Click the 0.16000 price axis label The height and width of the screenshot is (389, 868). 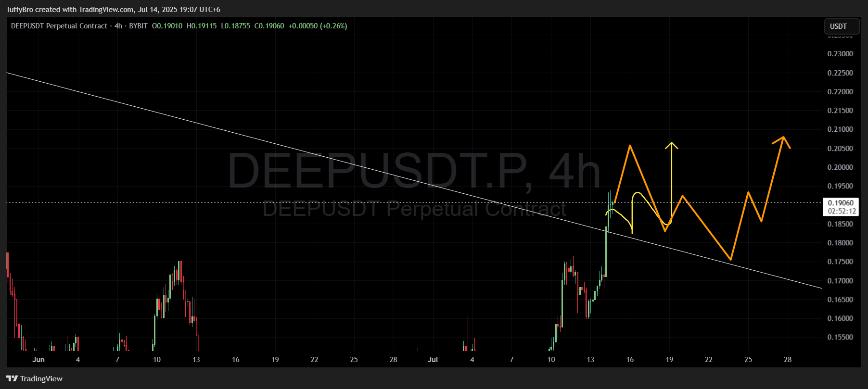tap(840, 318)
